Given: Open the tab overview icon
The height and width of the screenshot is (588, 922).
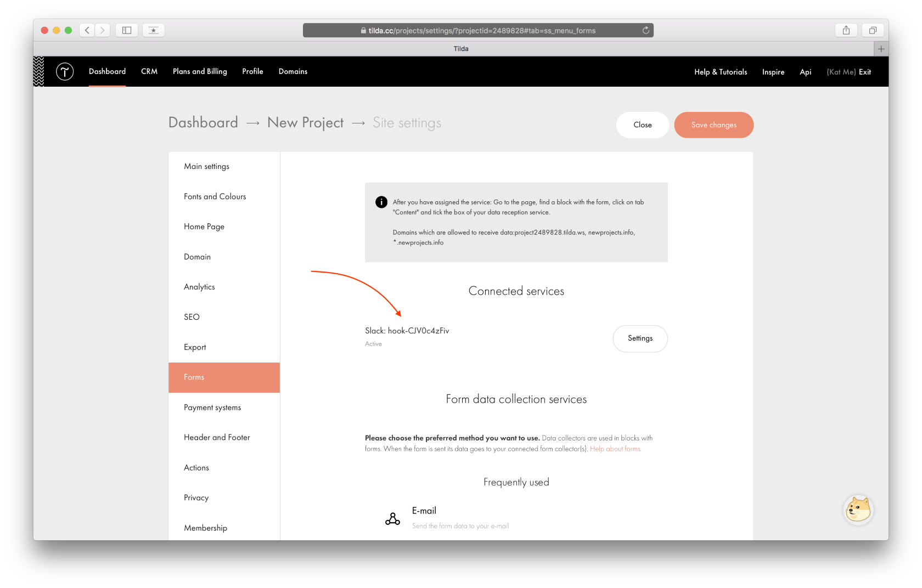Looking at the screenshot, I should click(872, 30).
